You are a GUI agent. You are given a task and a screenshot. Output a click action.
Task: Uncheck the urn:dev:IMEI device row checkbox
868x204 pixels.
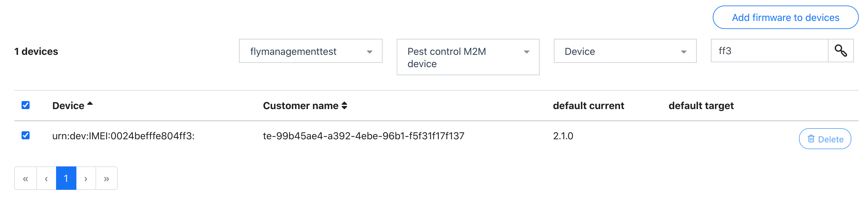tap(26, 135)
